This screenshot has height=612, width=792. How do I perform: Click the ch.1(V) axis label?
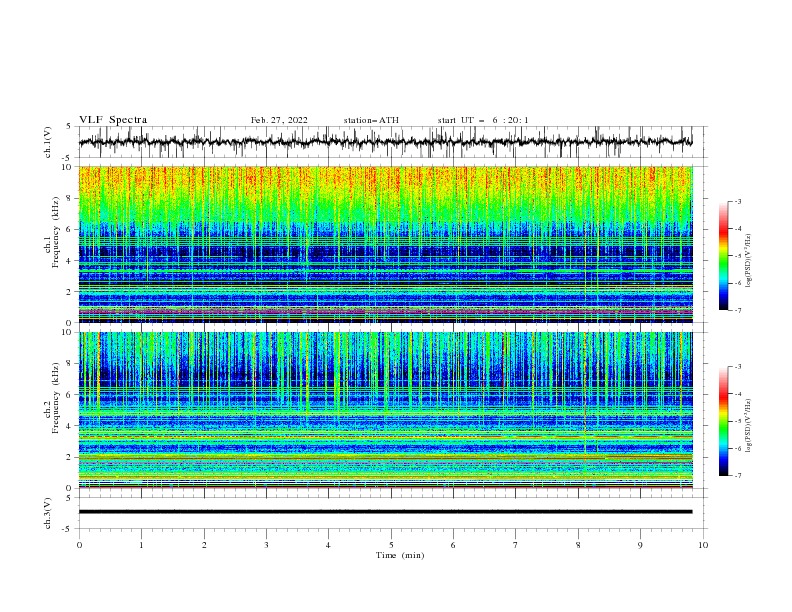[x=48, y=142]
